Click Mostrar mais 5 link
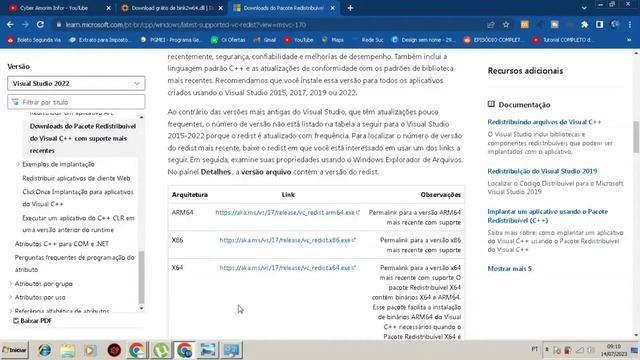640x360 pixels. 509,269
